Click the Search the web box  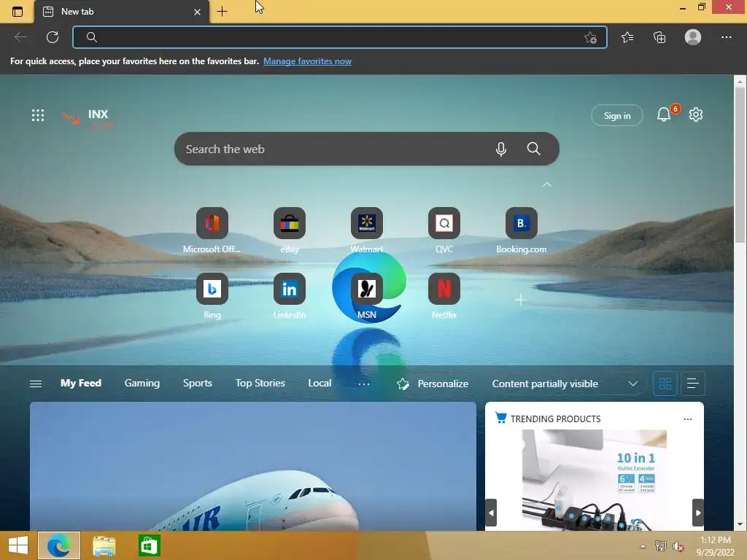pyautogui.click(x=366, y=149)
